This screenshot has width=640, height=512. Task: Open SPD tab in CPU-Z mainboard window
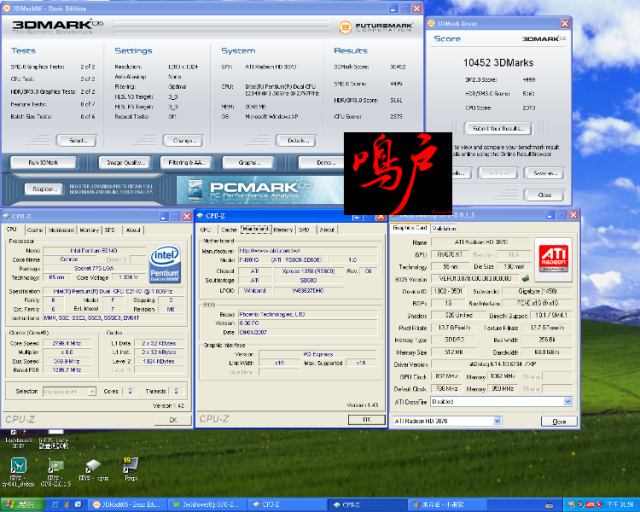click(304, 229)
